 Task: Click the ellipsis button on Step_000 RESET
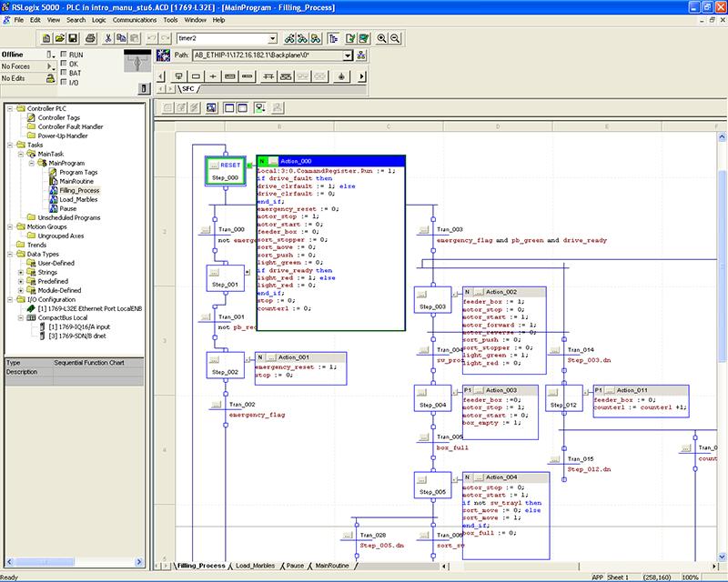pos(214,166)
